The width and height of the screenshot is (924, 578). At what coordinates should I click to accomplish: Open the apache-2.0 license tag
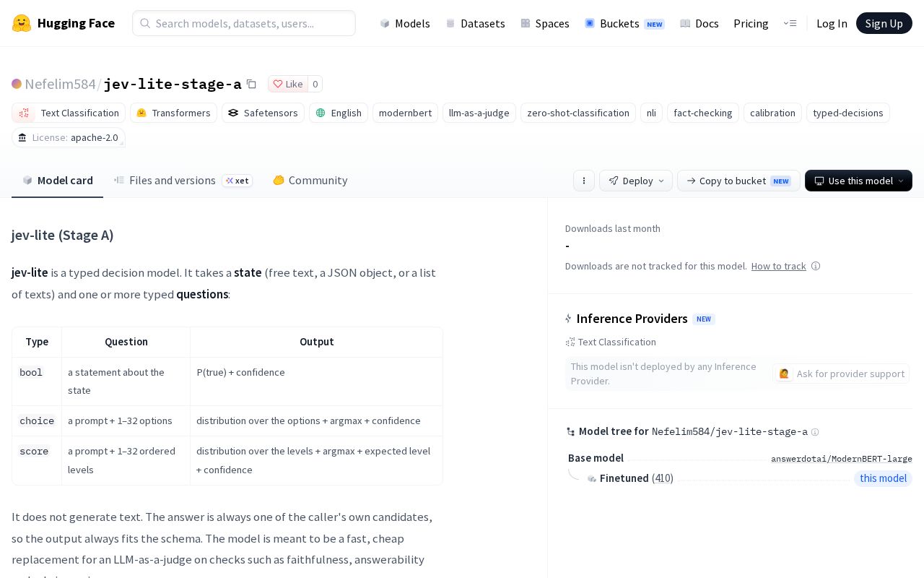(x=69, y=137)
